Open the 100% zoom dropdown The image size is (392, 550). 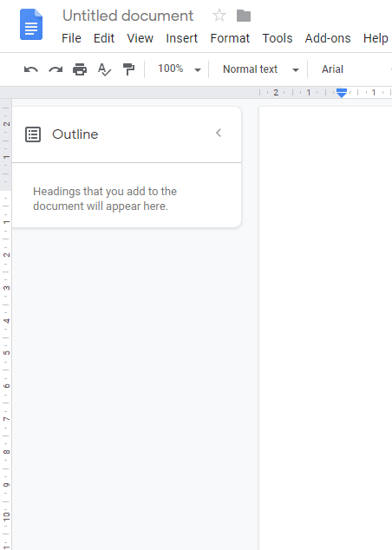(180, 69)
